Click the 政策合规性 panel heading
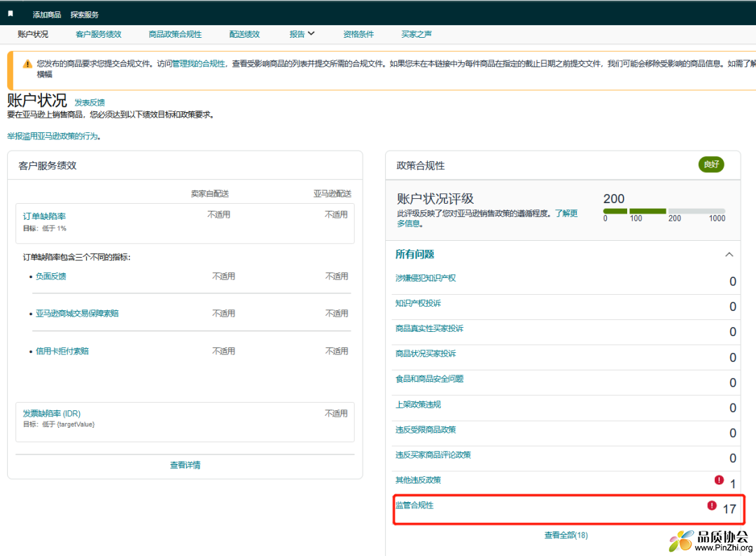 [421, 166]
